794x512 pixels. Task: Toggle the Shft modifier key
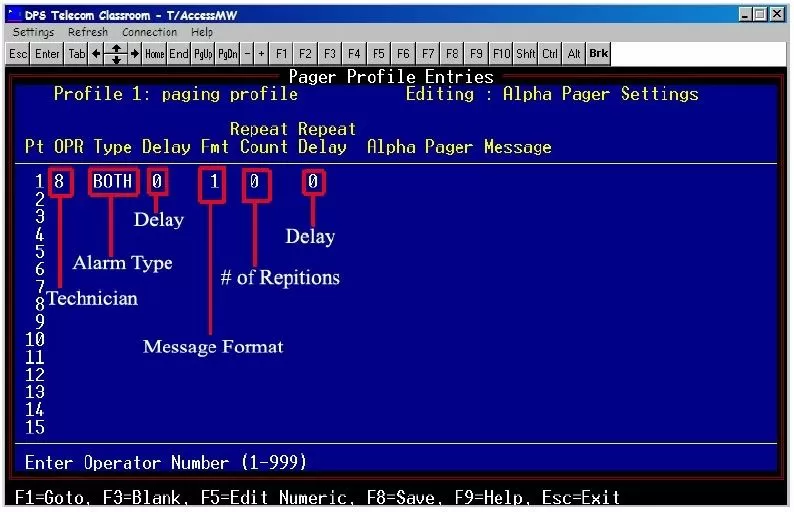point(526,53)
